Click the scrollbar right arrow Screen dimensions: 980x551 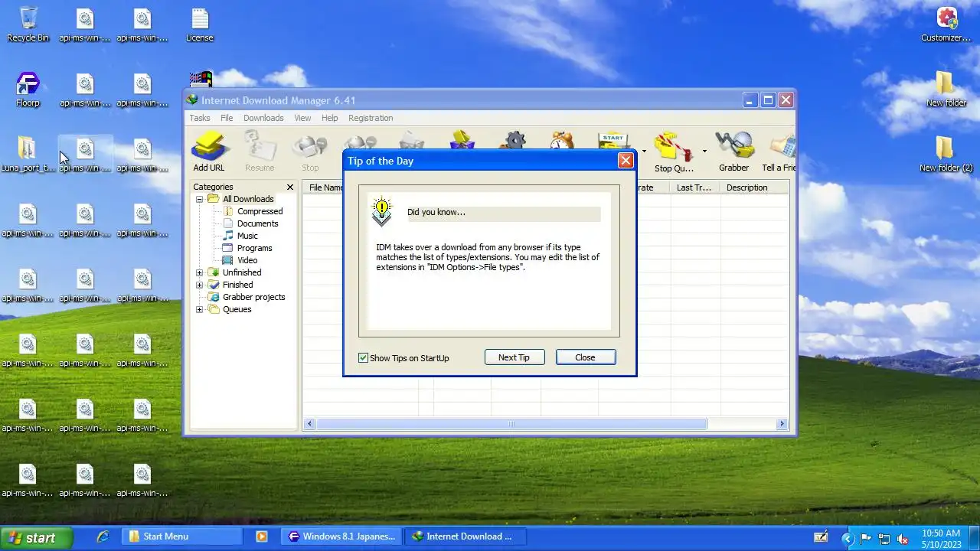(782, 424)
